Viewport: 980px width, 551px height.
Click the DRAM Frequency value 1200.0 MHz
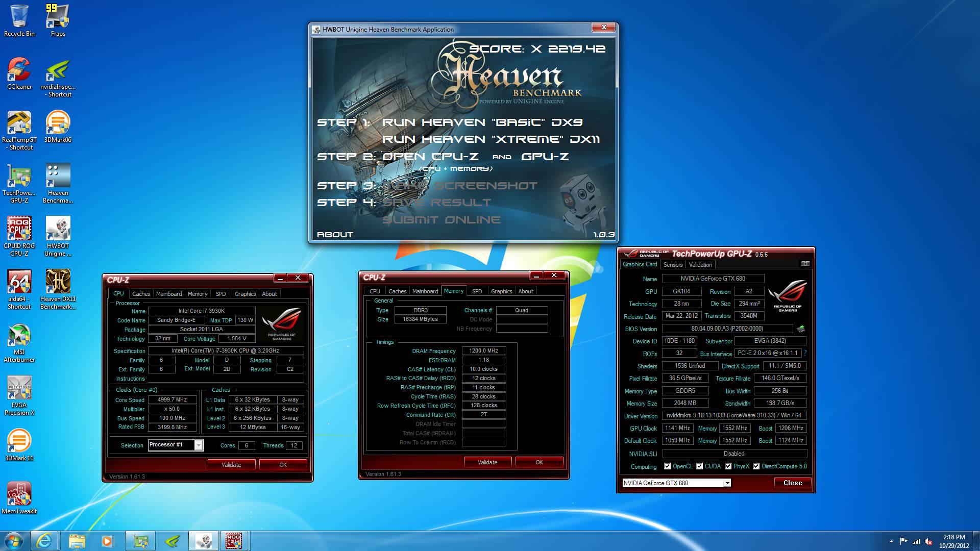pos(484,351)
